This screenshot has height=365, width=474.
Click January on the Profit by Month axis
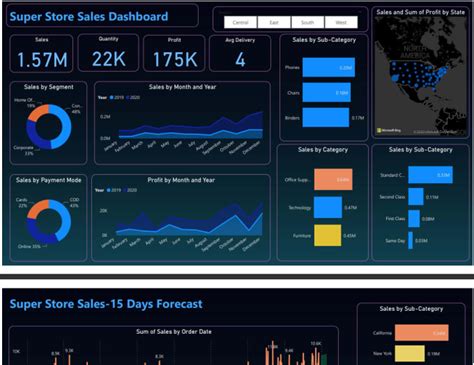tap(109, 243)
